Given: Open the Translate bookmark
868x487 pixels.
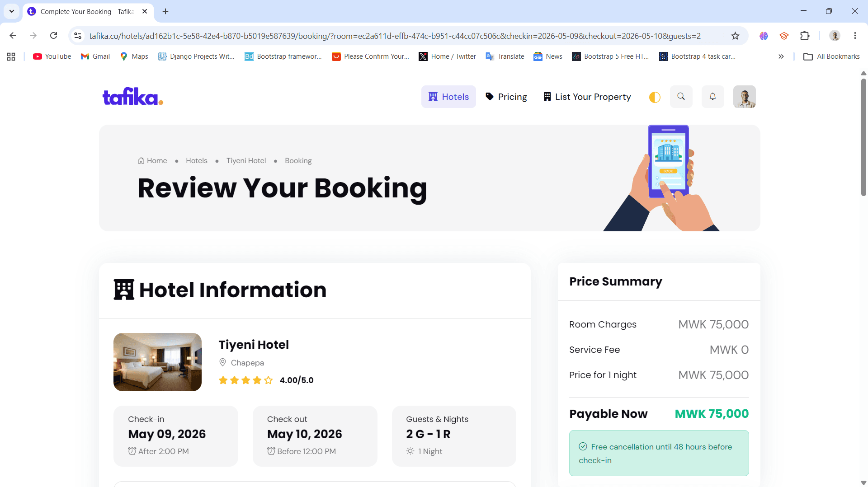Looking at the screenshot, I should (505, 56).
